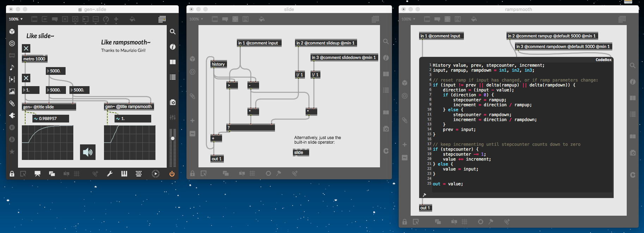Viewport: 644px width, 233px height.
Task: Open Max Console list icon in gen~.slide
Action: tap(173, 77)
